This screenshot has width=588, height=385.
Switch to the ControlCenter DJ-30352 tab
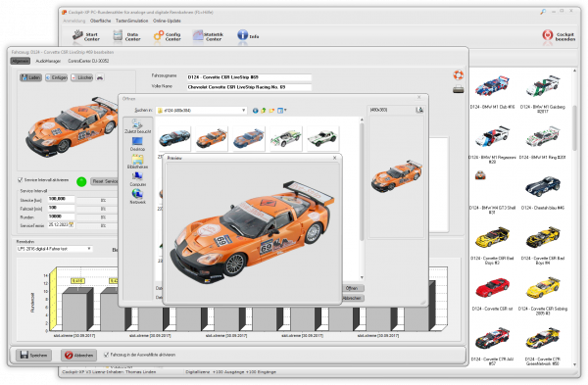pyautogui.click(x=88, y=61)
